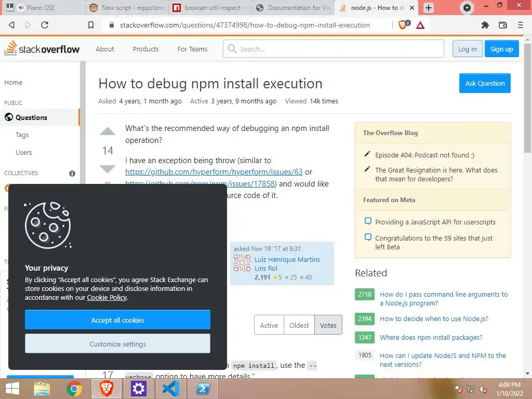
Task: Go to Home in the sidebar
Action: point(13,82)
